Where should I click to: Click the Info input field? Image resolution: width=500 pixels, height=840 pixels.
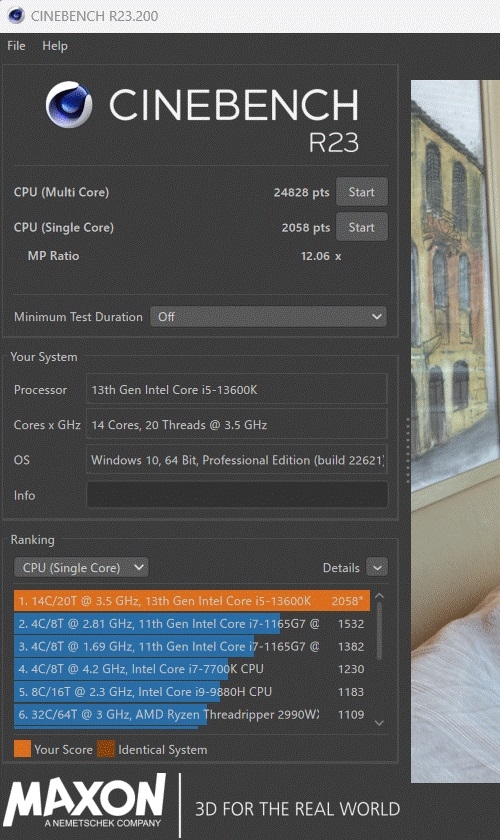point(236,494)
